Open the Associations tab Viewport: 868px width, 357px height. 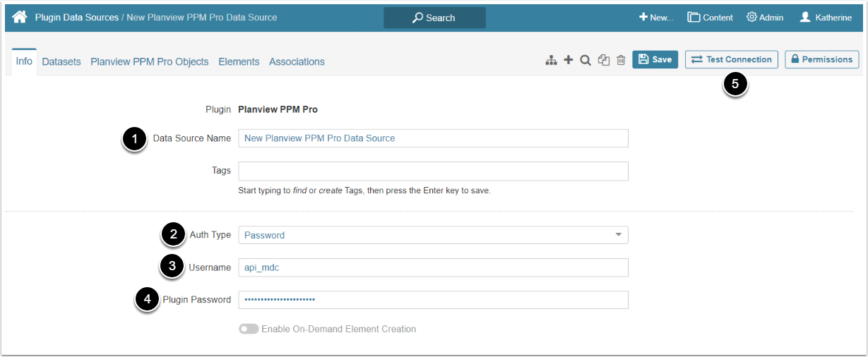(297, 62)
